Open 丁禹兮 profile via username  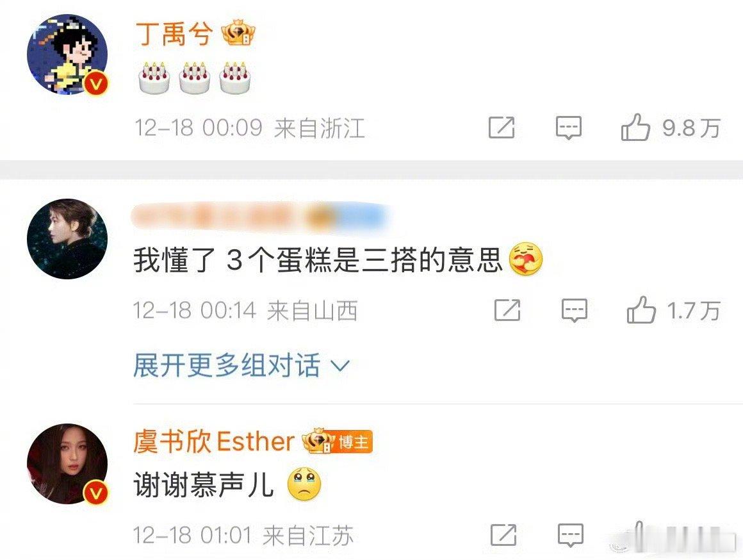174,34
